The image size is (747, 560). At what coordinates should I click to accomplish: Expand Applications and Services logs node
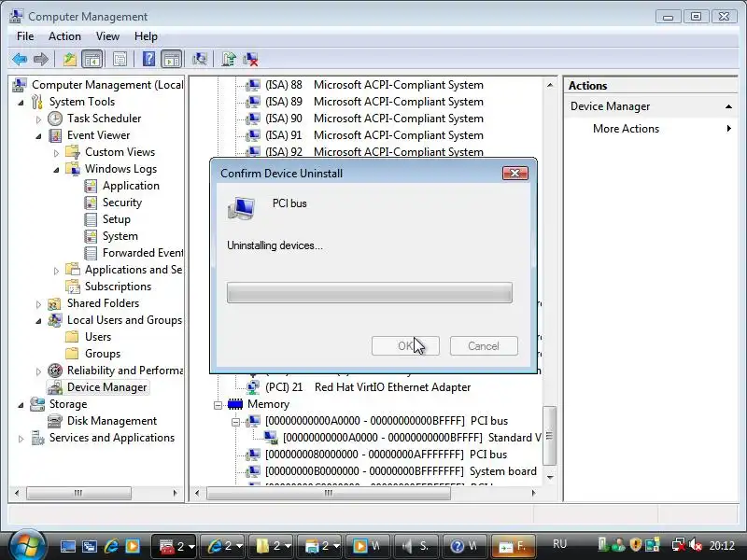[x=56, y=271]
